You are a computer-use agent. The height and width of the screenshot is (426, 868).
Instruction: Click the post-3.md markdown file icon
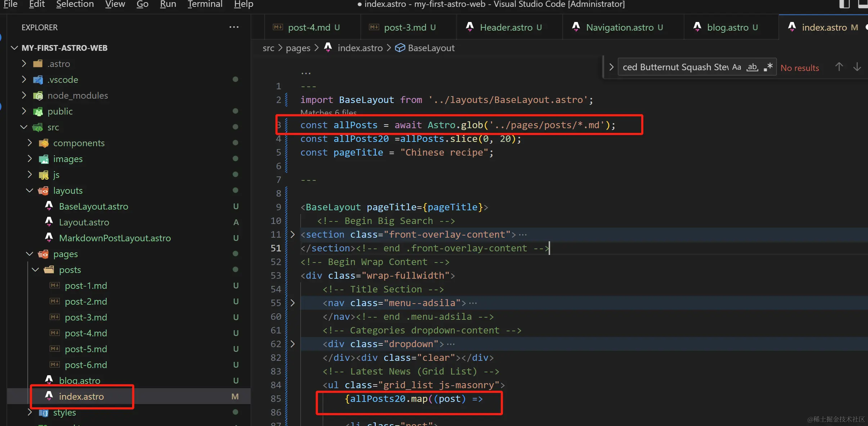pyautogui.click(x=55, y=317)
